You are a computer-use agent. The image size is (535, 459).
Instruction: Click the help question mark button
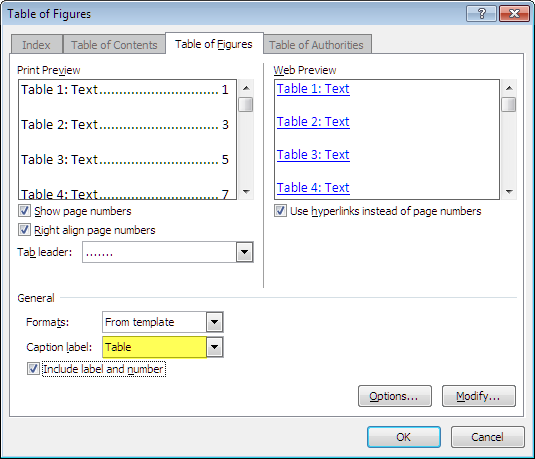pyautogui.click(x=481, y=14)
